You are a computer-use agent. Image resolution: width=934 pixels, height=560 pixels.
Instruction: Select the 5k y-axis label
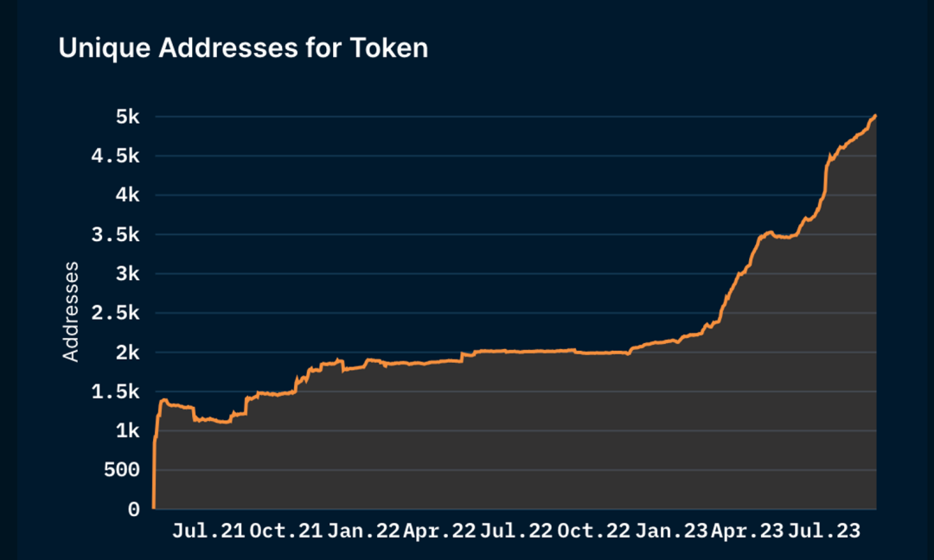pyautogui.click(x=122, y=117)
